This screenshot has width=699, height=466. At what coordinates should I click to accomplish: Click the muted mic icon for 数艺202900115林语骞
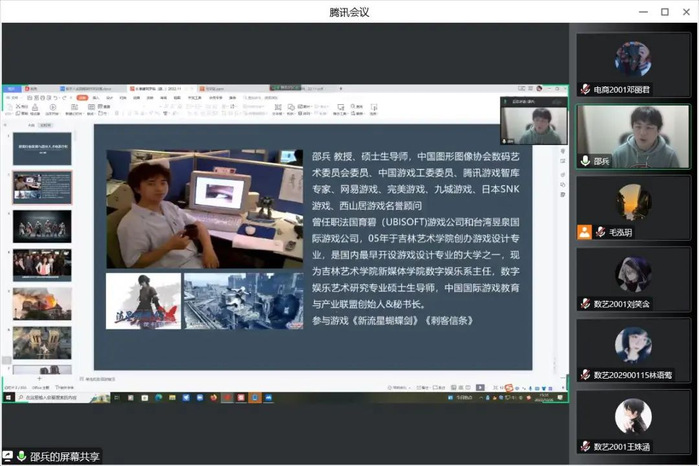coord(585,374)
